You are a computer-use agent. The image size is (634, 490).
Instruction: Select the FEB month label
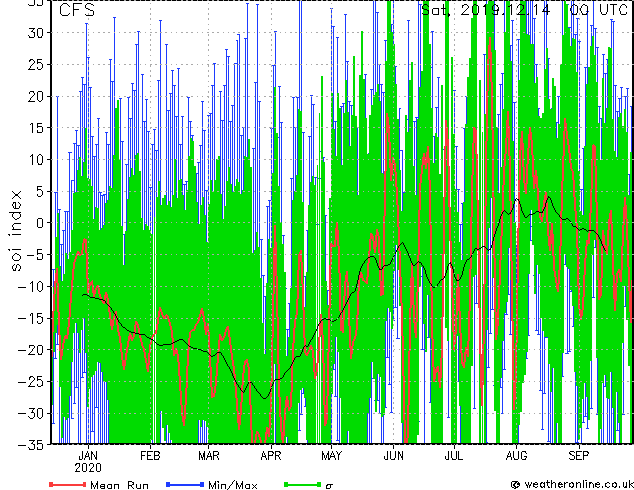pos(150,456)
